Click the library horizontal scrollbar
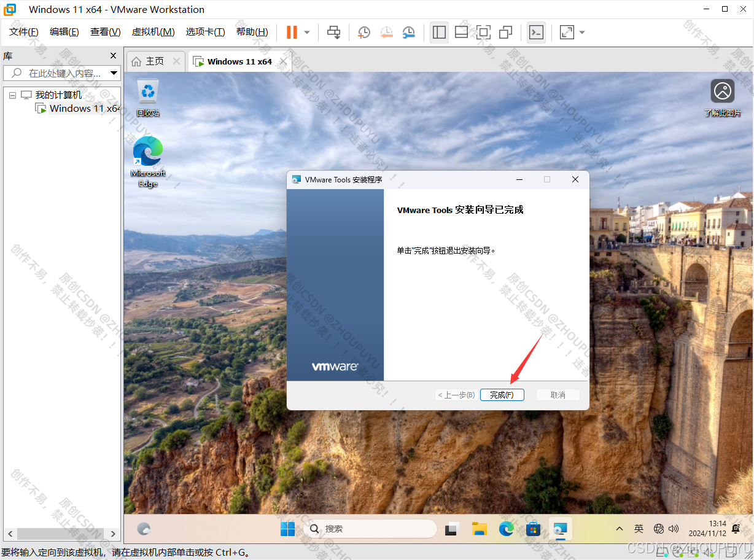Screen dimensions: 754x560 pyautogui.click(x=61, y=534)
